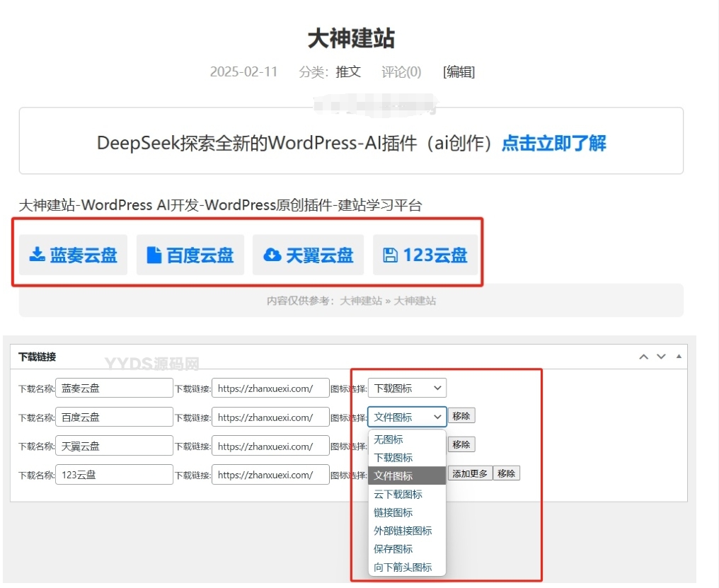Open the 推文 category link
Image resolution: width=719 pixels, height=588 pixels.
coord(348,72)
